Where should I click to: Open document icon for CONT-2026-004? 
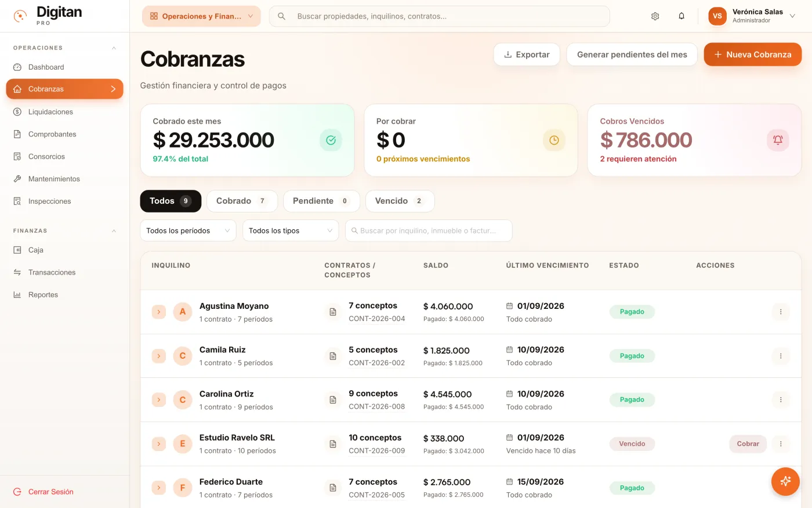[x=333, y=312]
